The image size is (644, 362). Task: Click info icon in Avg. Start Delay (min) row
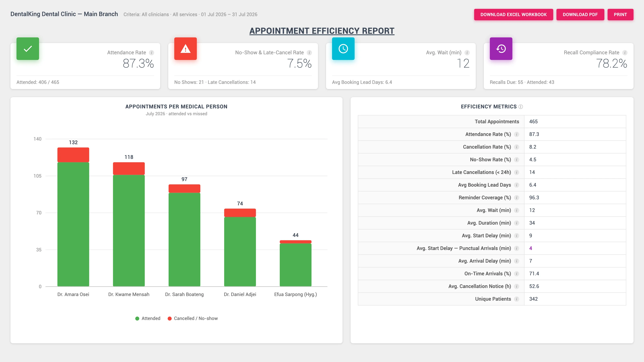tap(516, 236)
